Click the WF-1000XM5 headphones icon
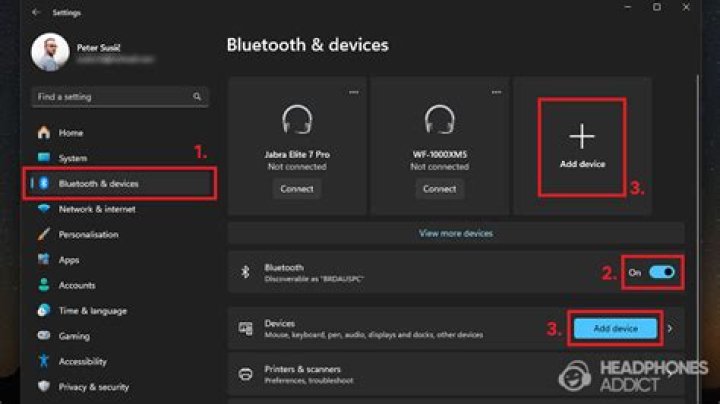 tap(439, 121)
